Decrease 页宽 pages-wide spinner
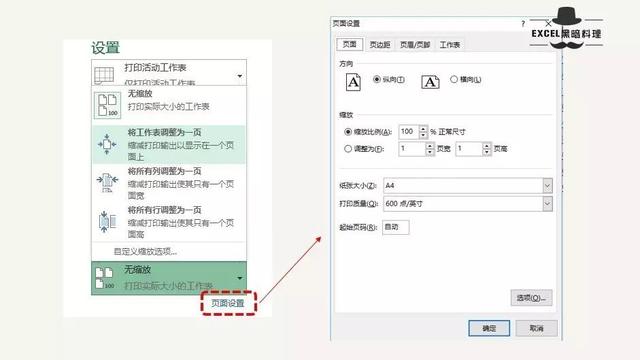The width and height of the screenshot is (640, 360). (430, 152)
